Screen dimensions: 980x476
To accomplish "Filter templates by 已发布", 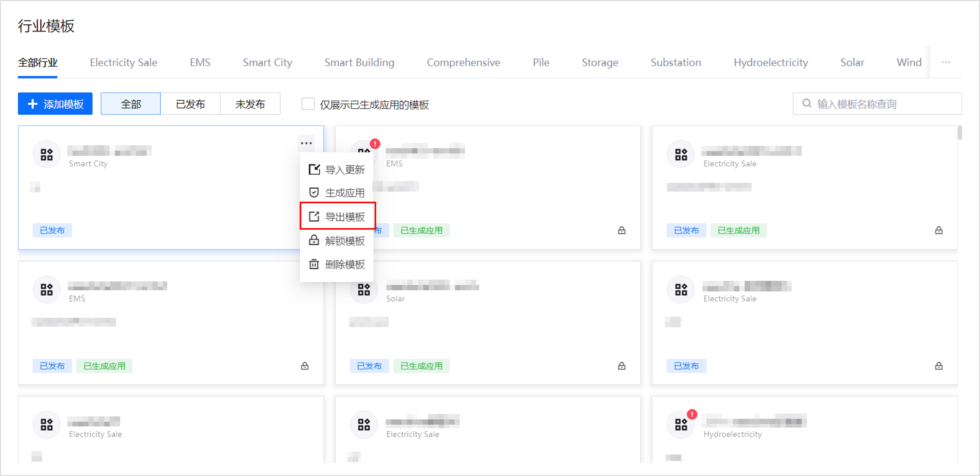I will click(x=190, y=104).
